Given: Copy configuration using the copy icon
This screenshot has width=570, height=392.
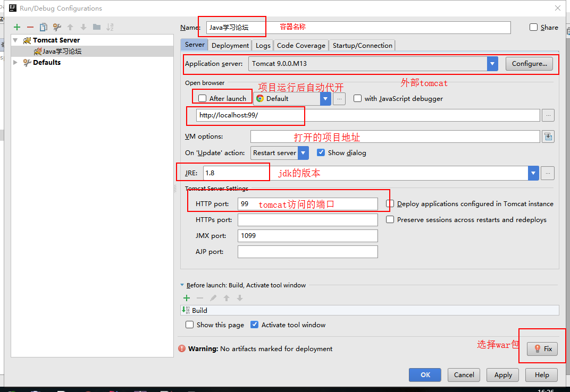Looking at the screenshot, I should 43,27.
